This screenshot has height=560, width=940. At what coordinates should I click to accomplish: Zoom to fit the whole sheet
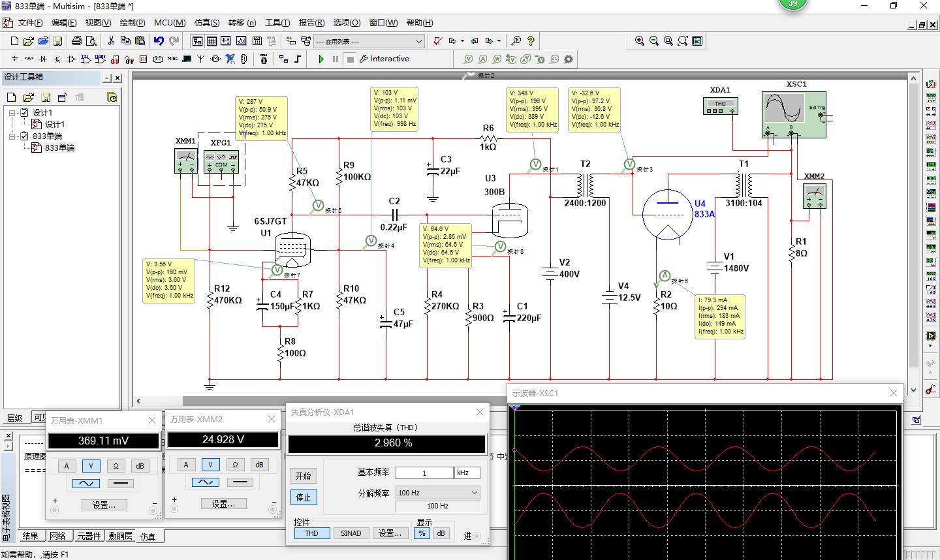(x=683, y=40)
